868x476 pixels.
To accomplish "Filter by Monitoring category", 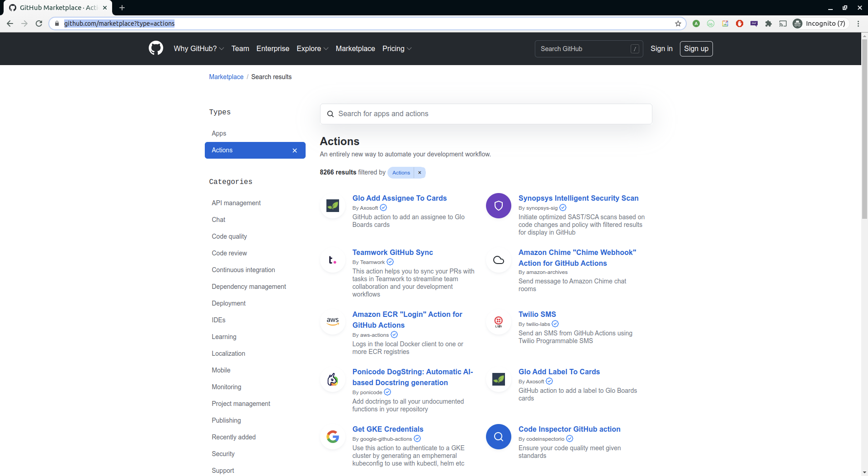I will coord(226,387).
